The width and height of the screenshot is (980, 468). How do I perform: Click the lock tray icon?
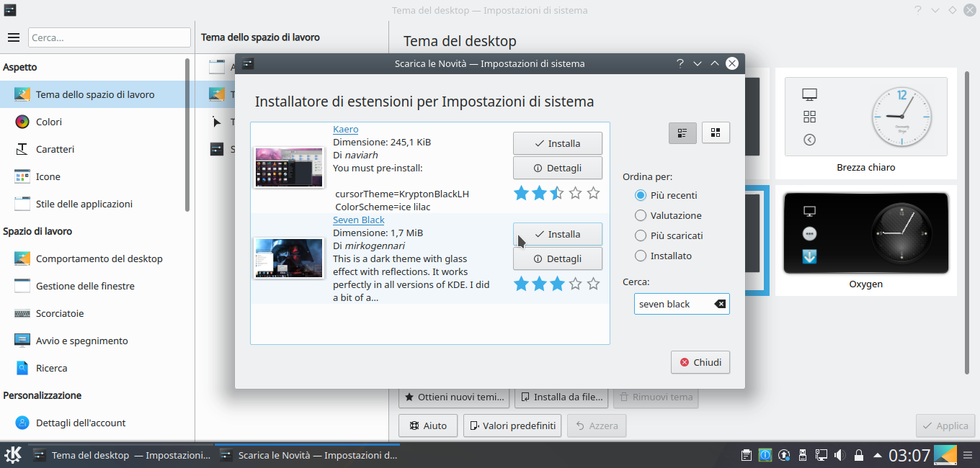[858, 455]
